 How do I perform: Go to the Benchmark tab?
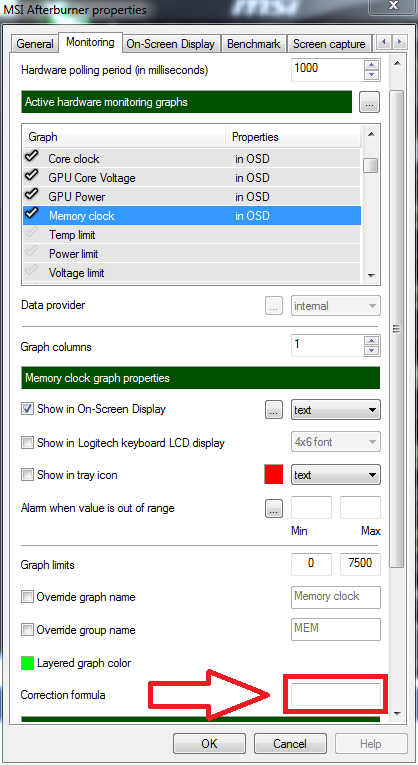point(254,43)
